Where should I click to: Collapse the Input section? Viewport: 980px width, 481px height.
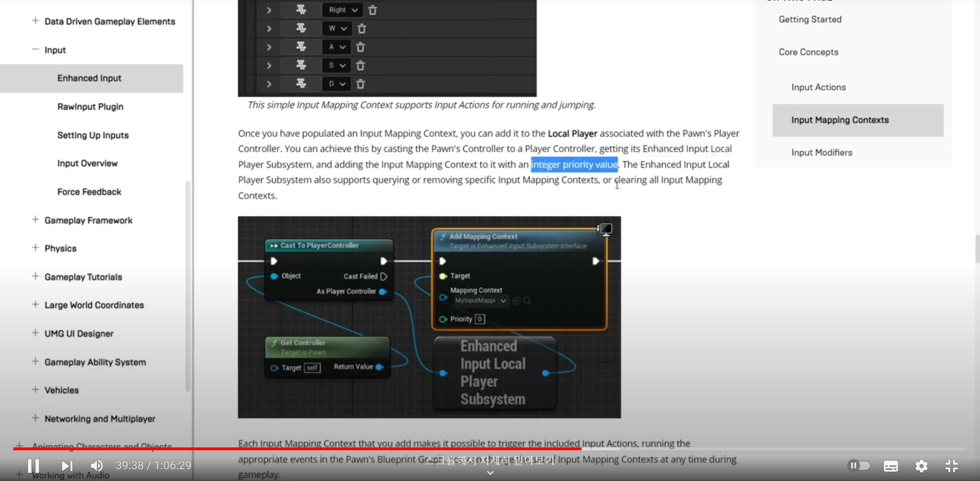click(x=35, y=49)
